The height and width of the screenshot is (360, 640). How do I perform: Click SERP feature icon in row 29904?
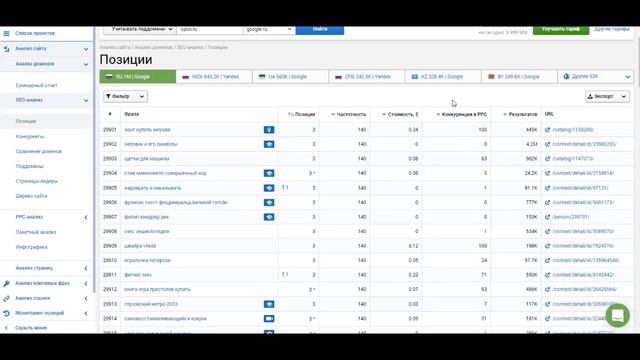pyautogui.click(x=269, y=173)
